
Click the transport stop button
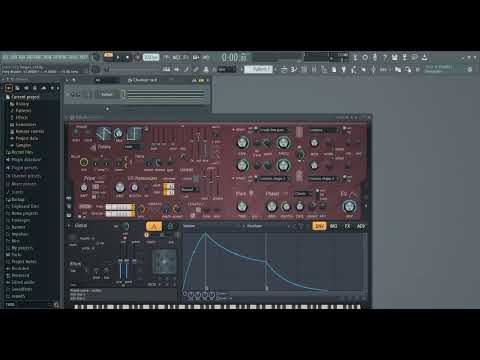click(x=127, y=57)
